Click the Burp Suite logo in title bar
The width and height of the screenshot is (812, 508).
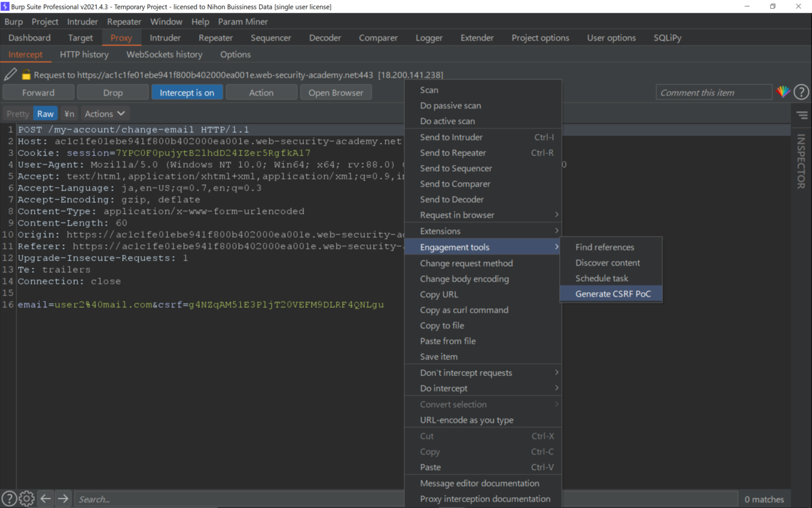pos(5,6)
